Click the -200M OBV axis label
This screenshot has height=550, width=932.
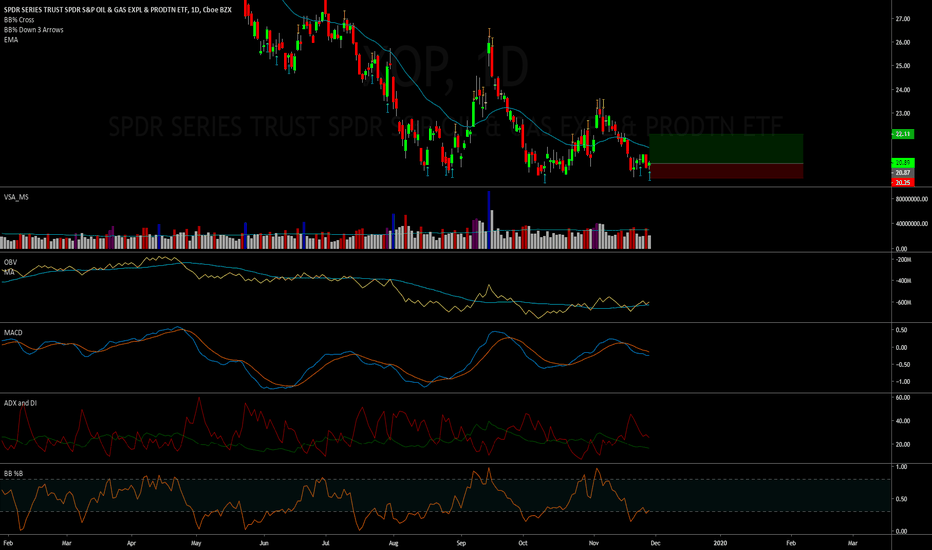click(903, 260)
